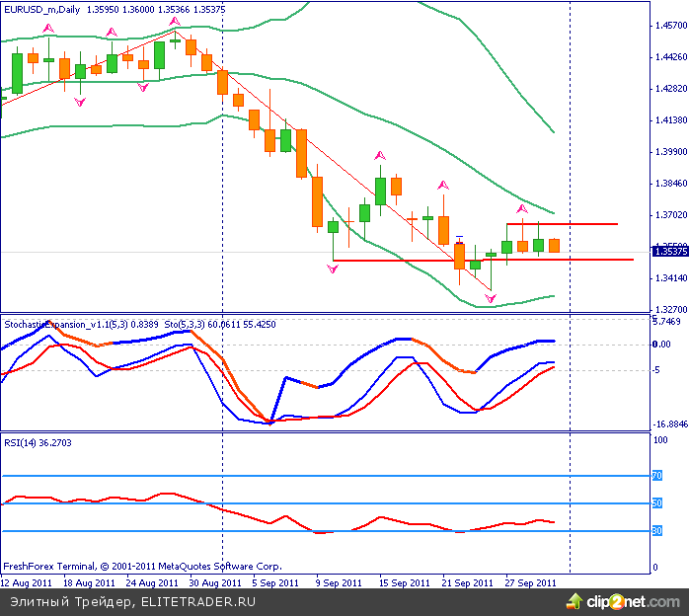Click the FreshForex Terminal copyright text
Screen dimensions: 689x616
click(143, 567)
